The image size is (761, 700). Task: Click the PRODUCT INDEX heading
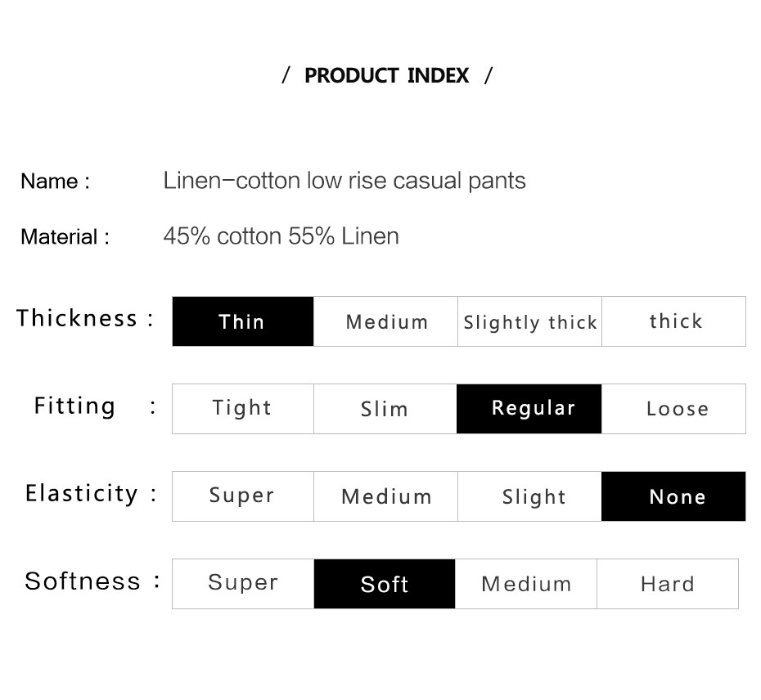tap(387, 76)
